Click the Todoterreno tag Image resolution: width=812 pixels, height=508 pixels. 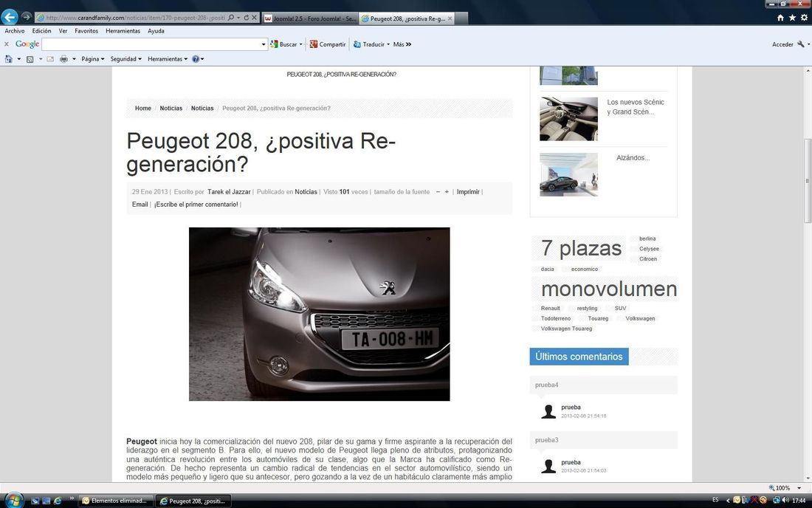(556, 318)
